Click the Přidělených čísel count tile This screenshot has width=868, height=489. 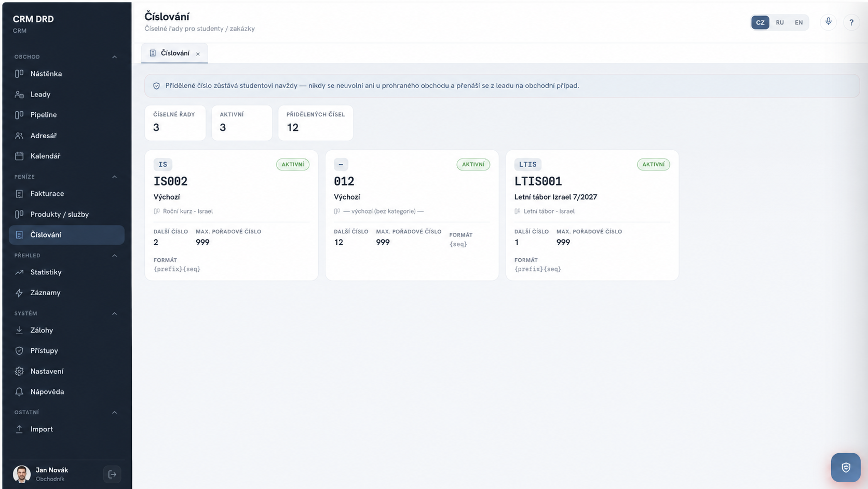pos(316,123)
